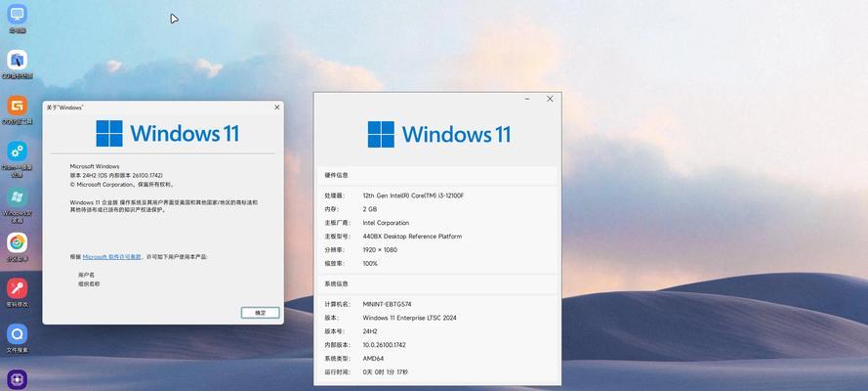This screenshot has width=868, height=391.
Task: Click the 处理器 label in hardware info
Action: click(x=334, y=195)
